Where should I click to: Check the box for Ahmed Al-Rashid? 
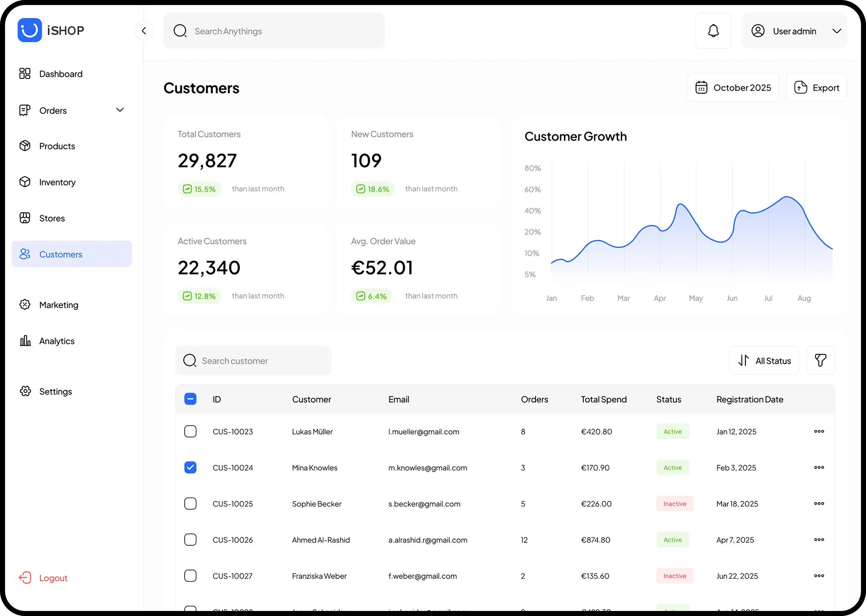190,540
